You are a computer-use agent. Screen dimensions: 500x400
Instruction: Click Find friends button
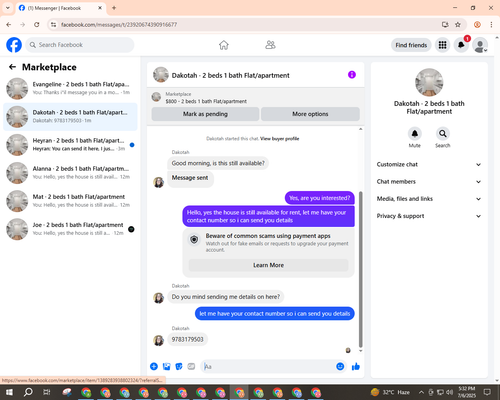(x=411, y=45)
